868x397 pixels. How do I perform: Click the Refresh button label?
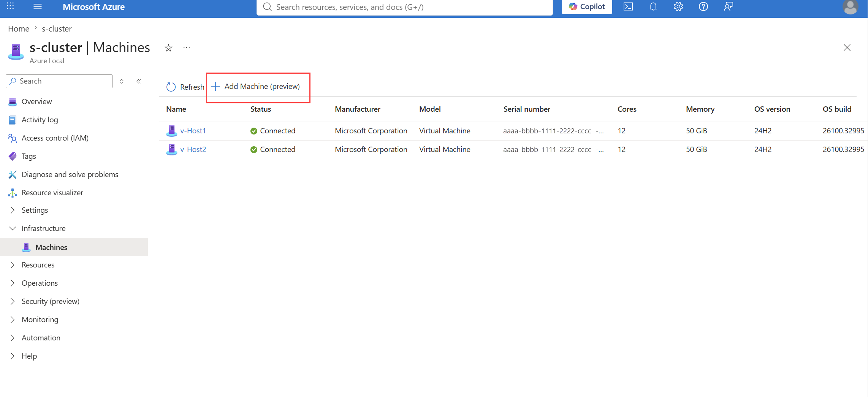pos(192,87)
